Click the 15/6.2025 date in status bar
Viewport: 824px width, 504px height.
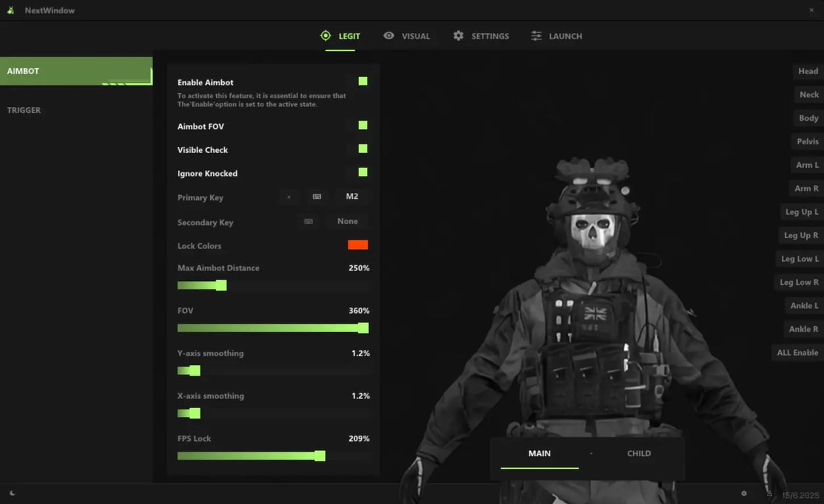pyautogui.click(x=800, y=495)
